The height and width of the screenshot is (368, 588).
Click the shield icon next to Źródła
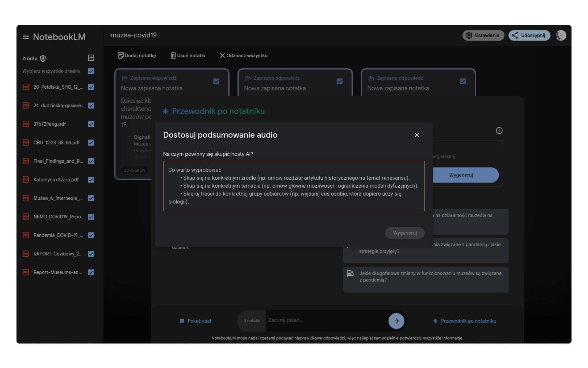pos(43,58)
